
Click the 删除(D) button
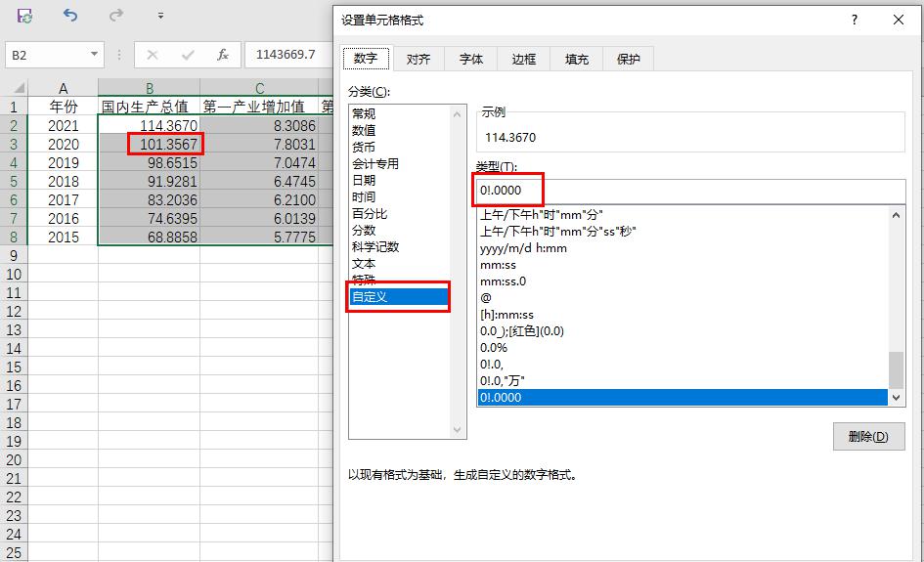click(868, 437)
